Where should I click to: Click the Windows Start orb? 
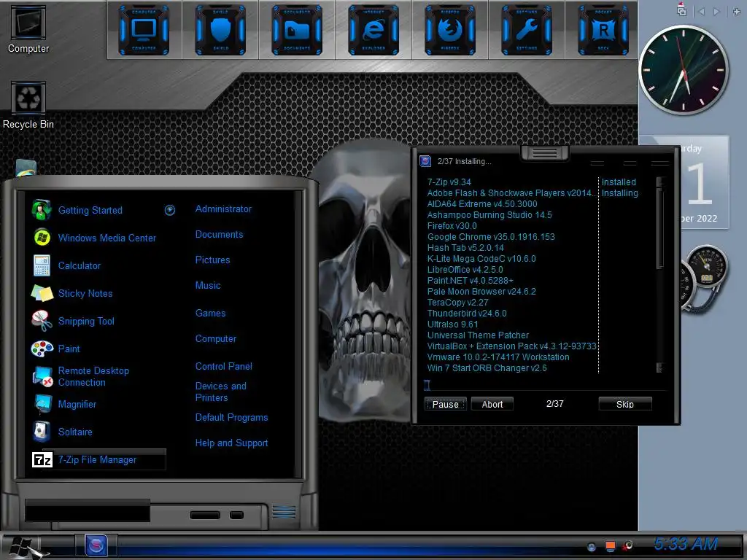point(25,547)
